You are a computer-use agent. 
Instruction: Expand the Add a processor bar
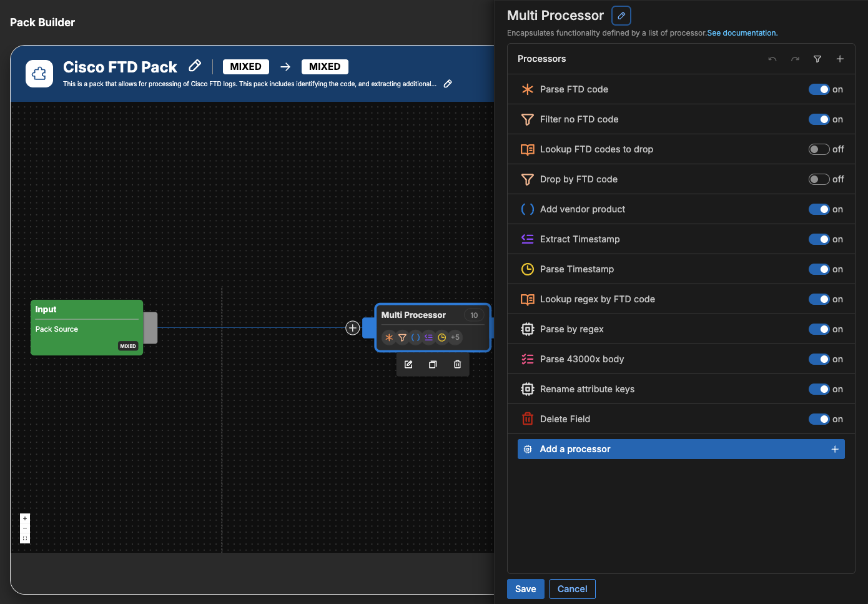click(x=681, y=449)
